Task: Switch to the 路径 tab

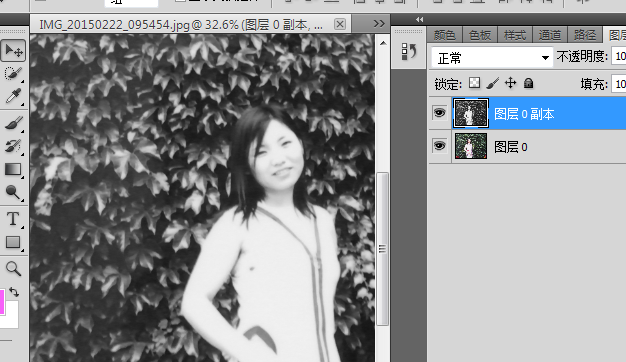Action: click(585, 35)
